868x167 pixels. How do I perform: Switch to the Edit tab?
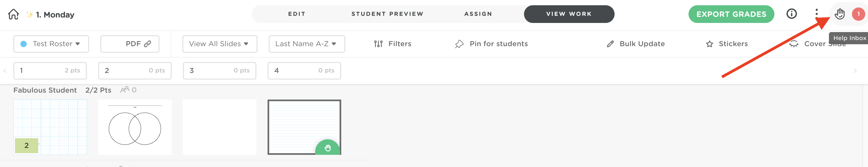point(297,14)
